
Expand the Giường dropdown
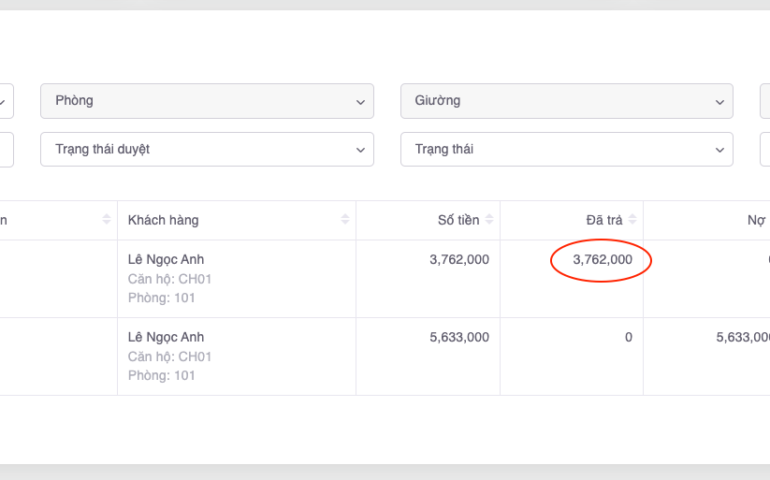pos(566,101)
